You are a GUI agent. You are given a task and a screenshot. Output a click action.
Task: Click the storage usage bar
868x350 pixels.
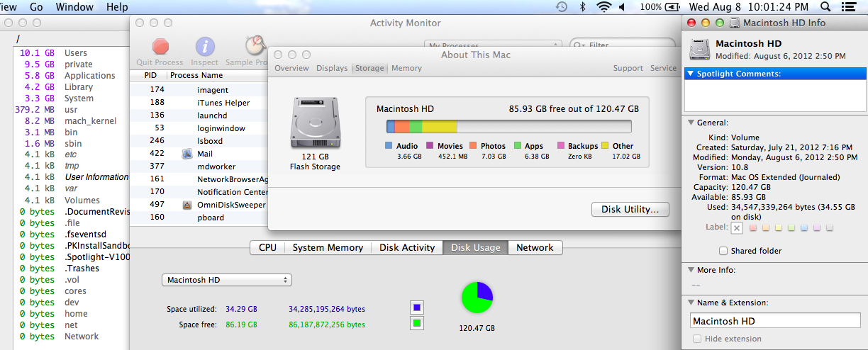click(x=508, y=127)
